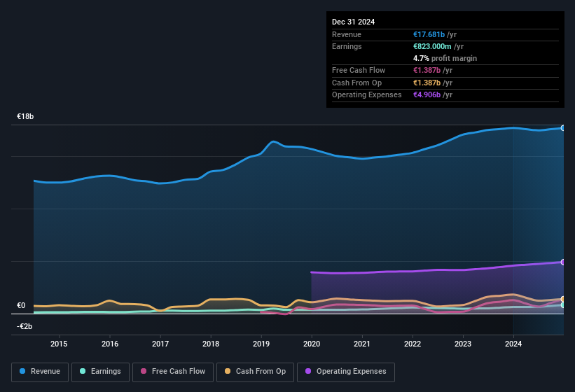
Task: Click the Operating Expenses label in tooltip
Action: pos(367,94)
